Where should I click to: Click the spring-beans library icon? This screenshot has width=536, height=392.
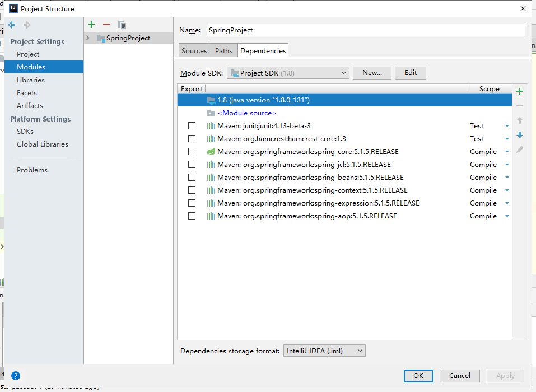[x=211, y=178]
